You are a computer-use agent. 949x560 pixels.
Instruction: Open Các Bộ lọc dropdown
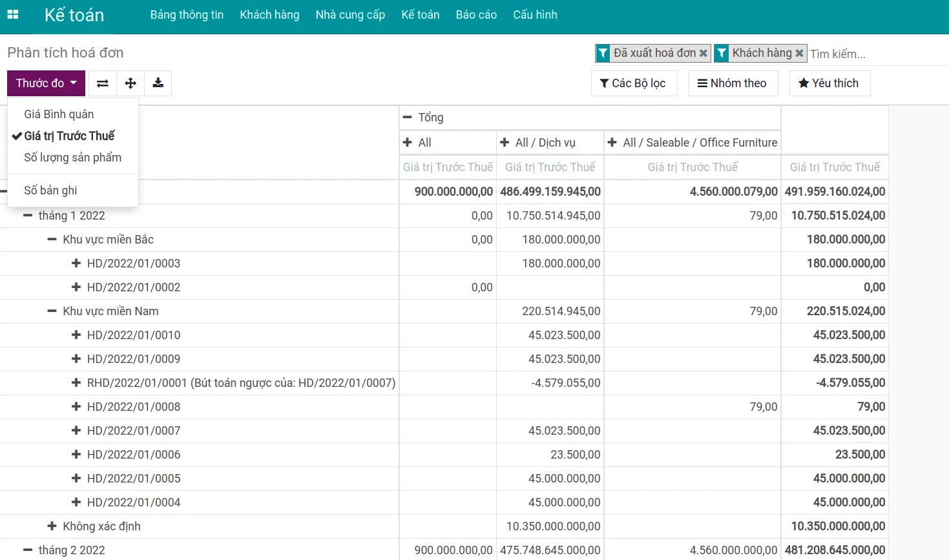point(634,83)
